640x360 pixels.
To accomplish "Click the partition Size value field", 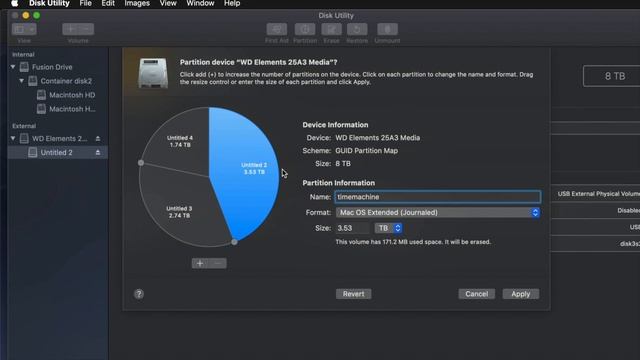I will point(352,228).
